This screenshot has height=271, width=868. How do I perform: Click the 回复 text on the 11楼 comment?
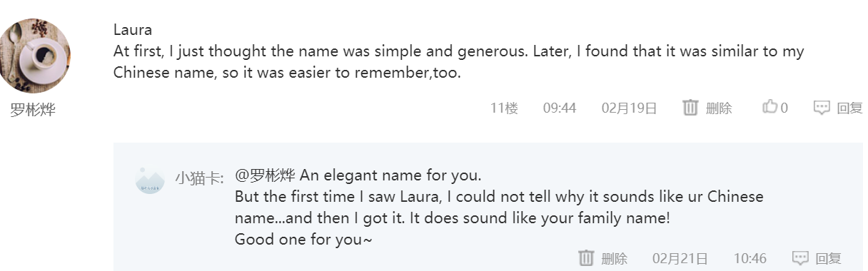[x=849, y=108]
